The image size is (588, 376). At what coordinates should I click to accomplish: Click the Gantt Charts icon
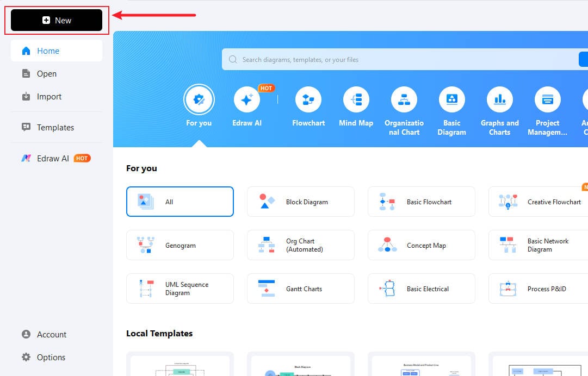point(267,289)
